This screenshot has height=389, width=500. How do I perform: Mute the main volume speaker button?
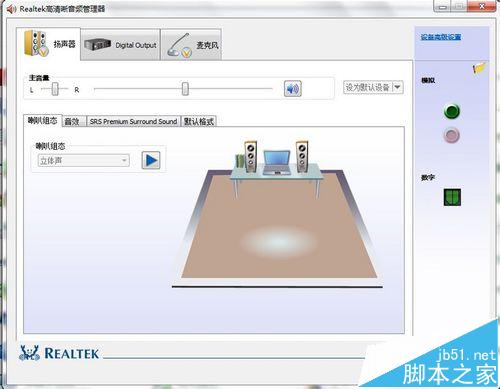tap(293, 89)
